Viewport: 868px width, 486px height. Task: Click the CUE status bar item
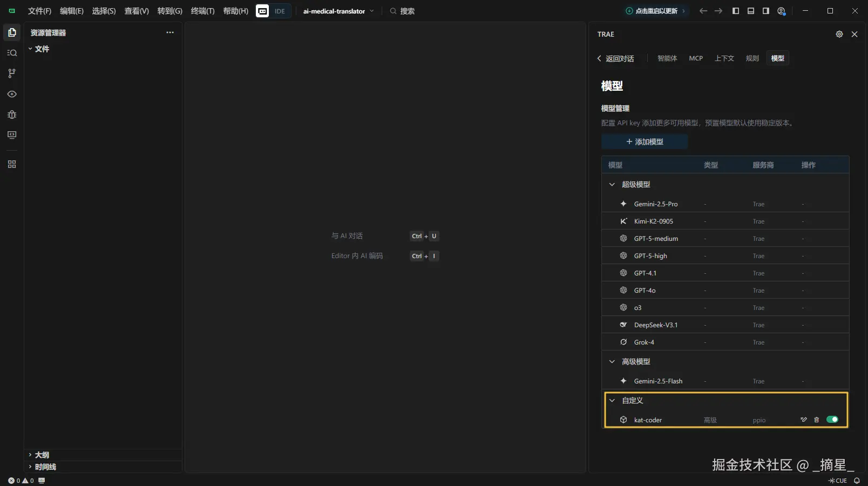tap(838, 481)
